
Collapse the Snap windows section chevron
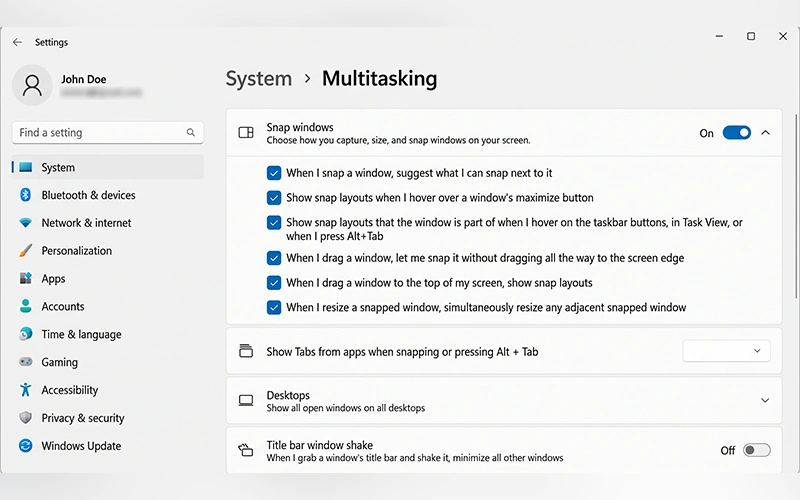click(765, 133)
